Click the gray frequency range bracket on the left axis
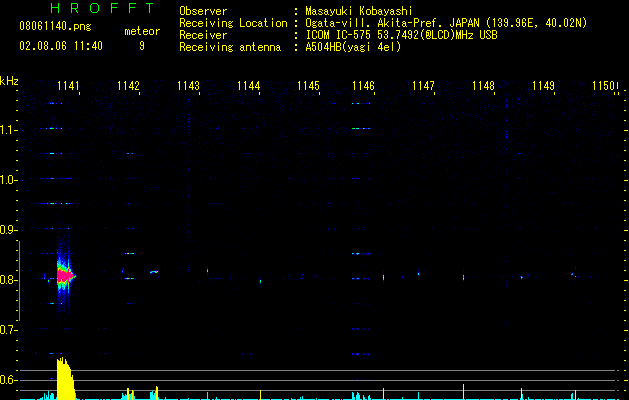629x400 pixels. tap(19, 280)
